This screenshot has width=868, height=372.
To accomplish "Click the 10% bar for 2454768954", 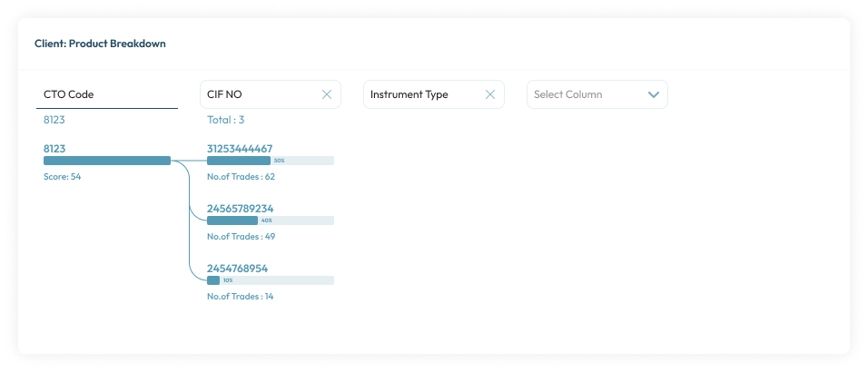I will (270, 280).
